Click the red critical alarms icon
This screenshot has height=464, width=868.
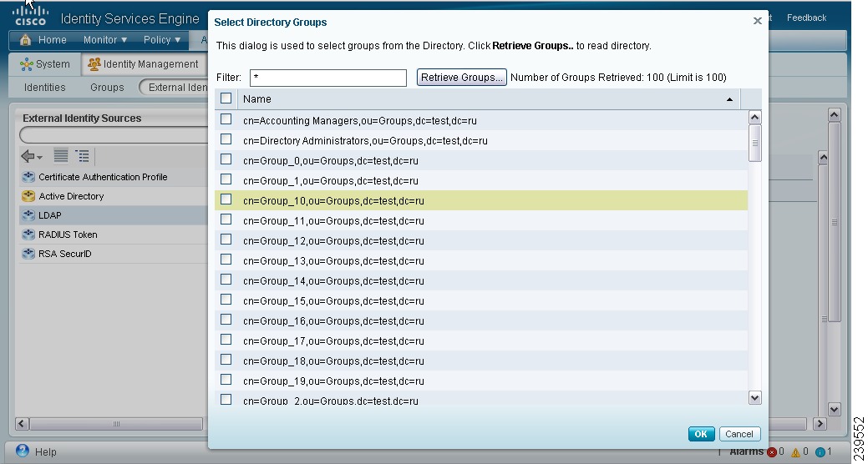772,451
